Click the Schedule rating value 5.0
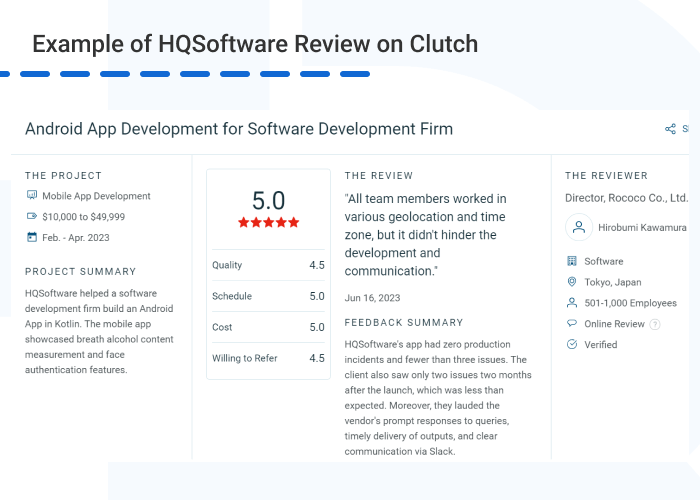The image size is (700, 500). coord(317,296)
